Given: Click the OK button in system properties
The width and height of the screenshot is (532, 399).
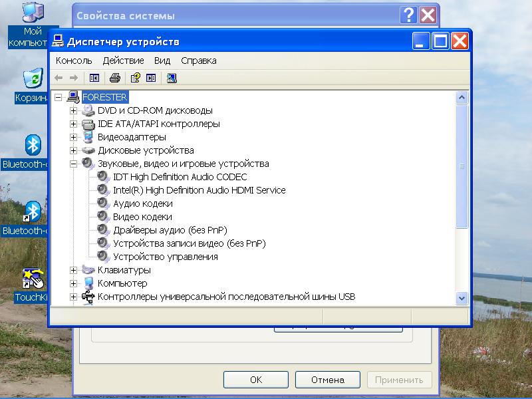Looking at the screenshot, I should click(x=255, y=380).
